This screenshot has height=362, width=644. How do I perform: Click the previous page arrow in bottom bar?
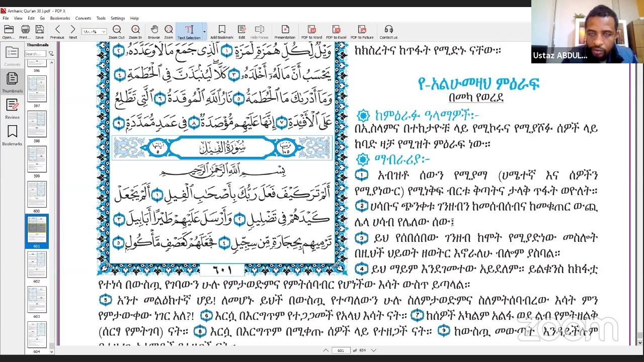coord(326,350)
